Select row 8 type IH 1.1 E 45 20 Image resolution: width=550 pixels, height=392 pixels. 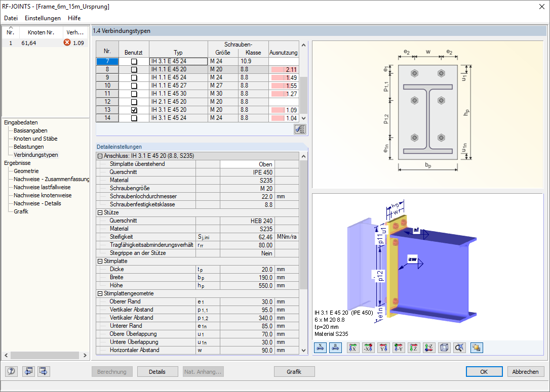(x=178, y=69)
